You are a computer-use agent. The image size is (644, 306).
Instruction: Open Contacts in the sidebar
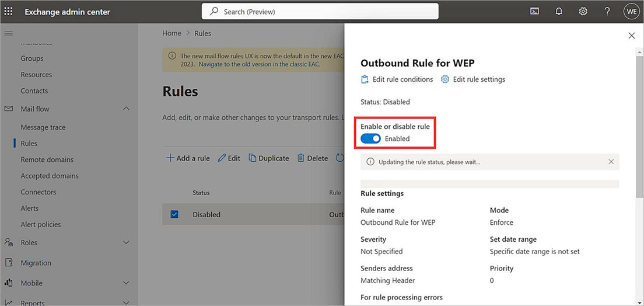click(x=34, y=91)
